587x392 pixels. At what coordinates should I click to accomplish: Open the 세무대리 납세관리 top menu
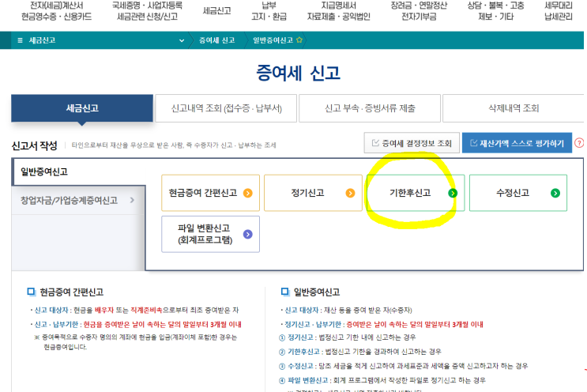(559, 11)
